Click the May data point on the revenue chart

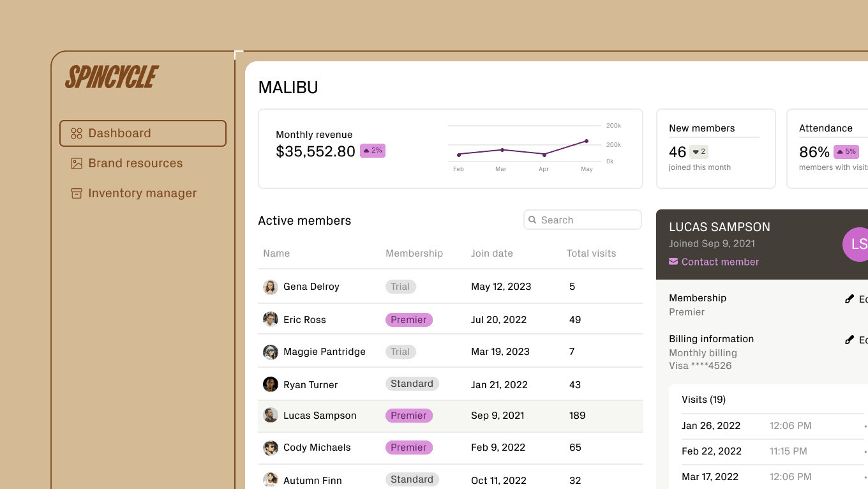pos(587,142)
